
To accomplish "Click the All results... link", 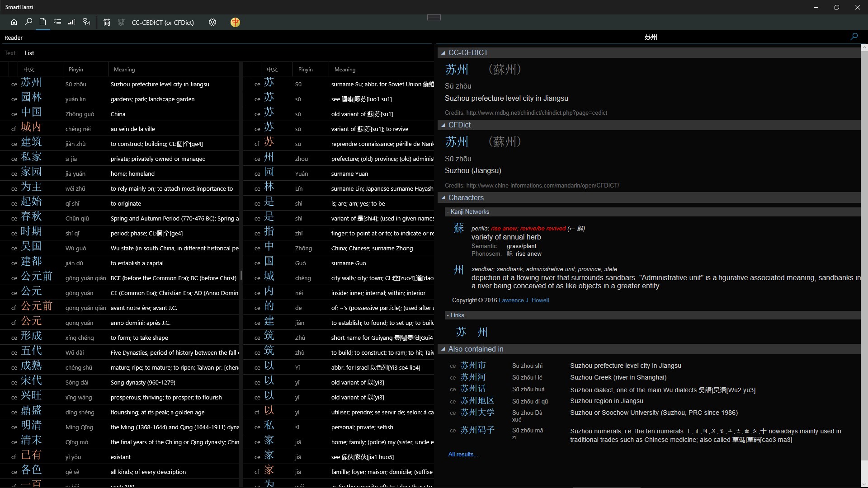I will tap(462, 454).
